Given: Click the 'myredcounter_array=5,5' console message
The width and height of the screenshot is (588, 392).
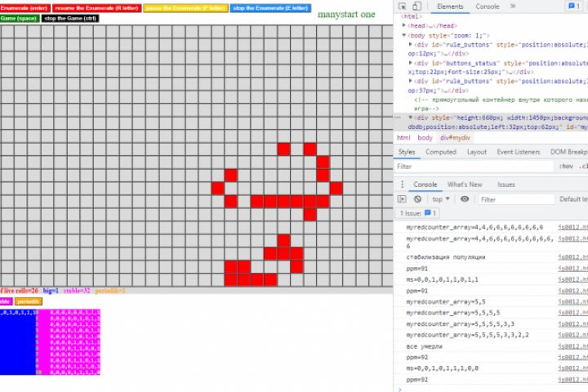Looking at the screenshot, I should pyautogui.click(x=446, y=301).
